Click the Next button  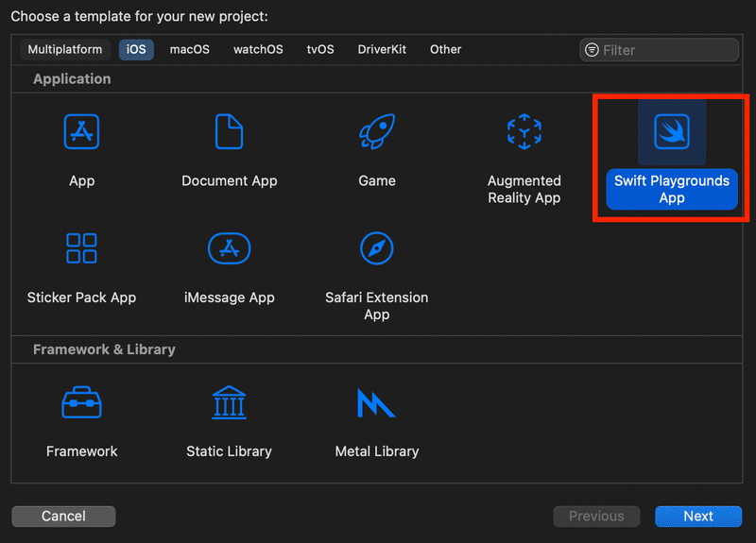698,516
